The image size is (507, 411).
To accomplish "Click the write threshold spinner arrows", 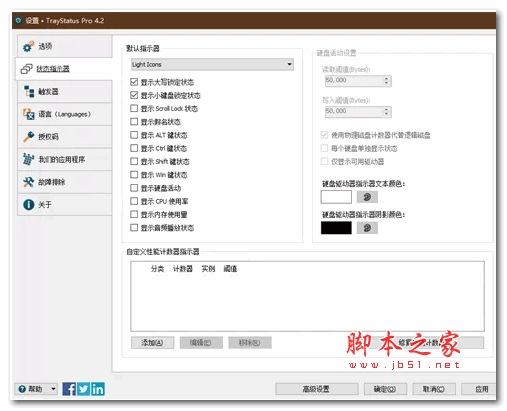I will (x=386, y=112).
